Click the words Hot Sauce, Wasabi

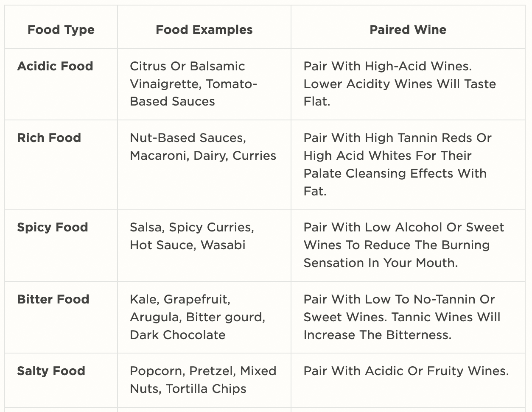(x=188, y=245)
